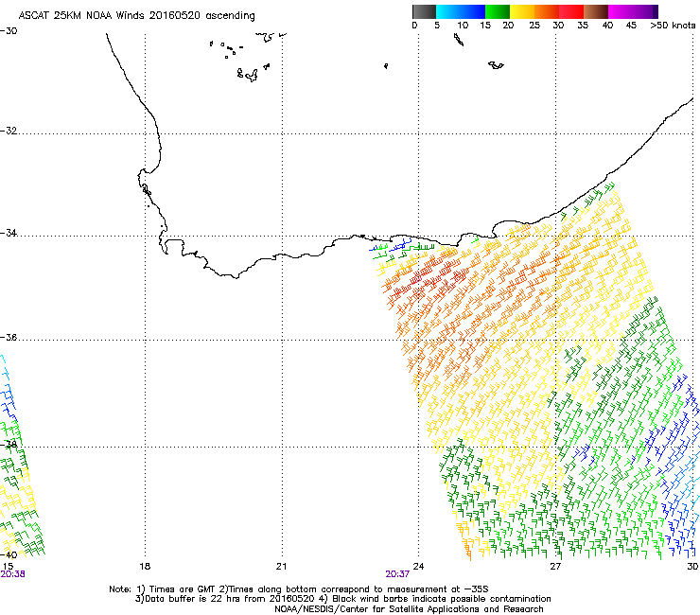The image size is (700, 615).
Task: Click the yellow 20-25 knots legend swatch
Action: [x=522, y=11]
